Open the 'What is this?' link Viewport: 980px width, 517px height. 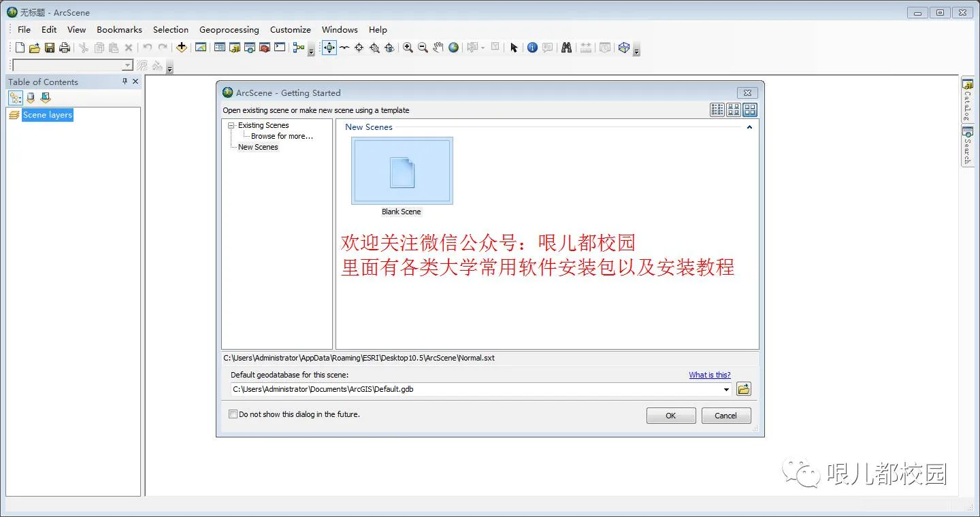[710, 375]
